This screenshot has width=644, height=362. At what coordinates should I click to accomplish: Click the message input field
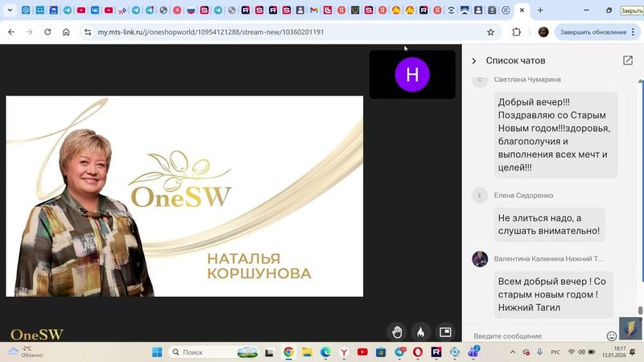point(535,336)
